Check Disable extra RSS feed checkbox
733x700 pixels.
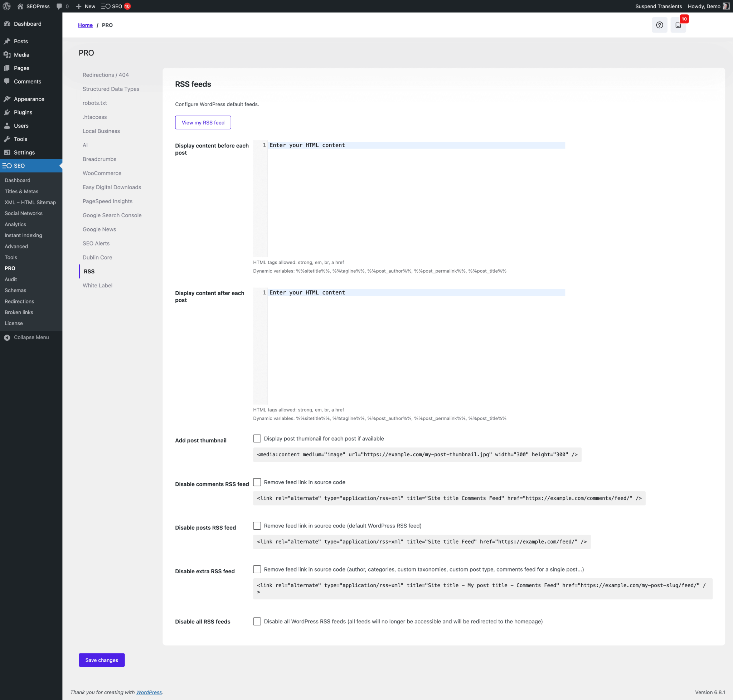pos(257,569)
